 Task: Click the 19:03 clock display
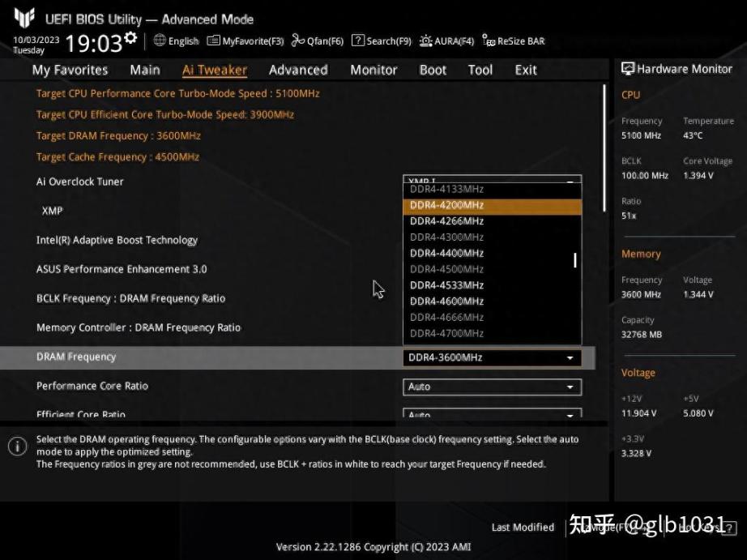point(94,44)
